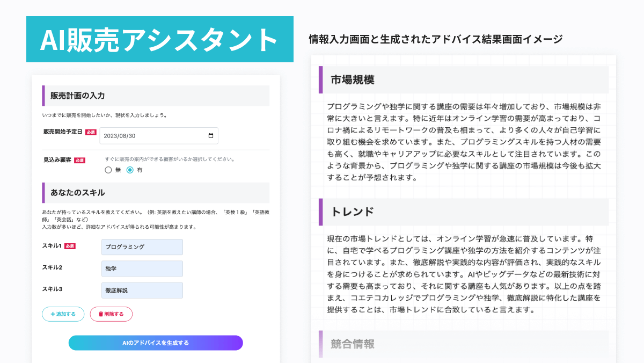The width and height of the screenshot is (644, 363).
Task: Click the スキル1 field containing プログラミング
Action: click(x=142, y=247)
